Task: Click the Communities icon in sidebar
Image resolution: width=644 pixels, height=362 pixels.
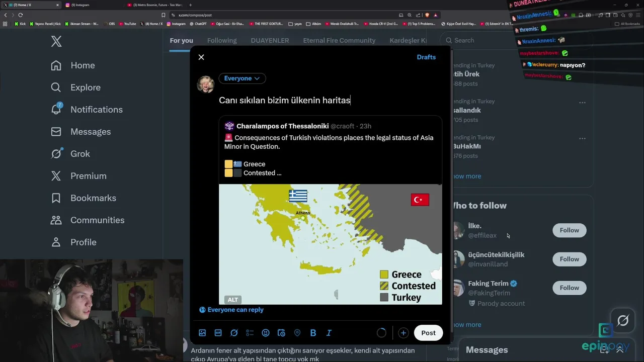Action: pos(56,220)
